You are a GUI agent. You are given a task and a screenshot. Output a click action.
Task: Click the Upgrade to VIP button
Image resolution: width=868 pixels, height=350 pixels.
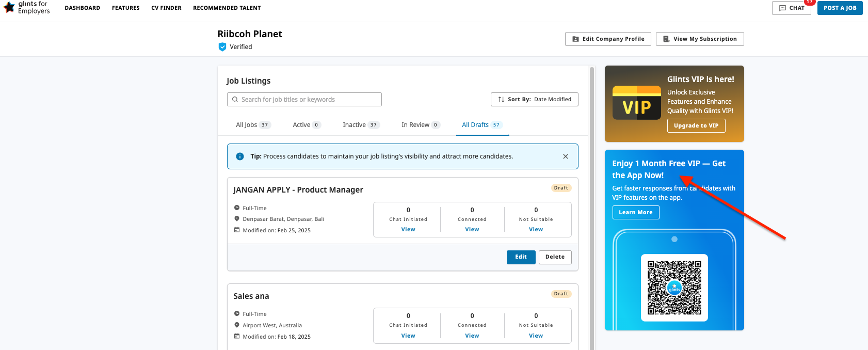[696, 126]
